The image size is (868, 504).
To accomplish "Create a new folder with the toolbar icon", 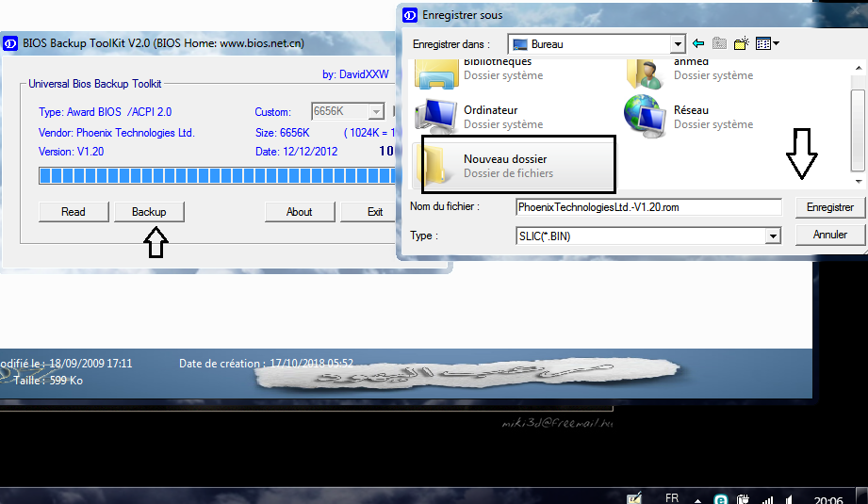I will click(741, 43).
